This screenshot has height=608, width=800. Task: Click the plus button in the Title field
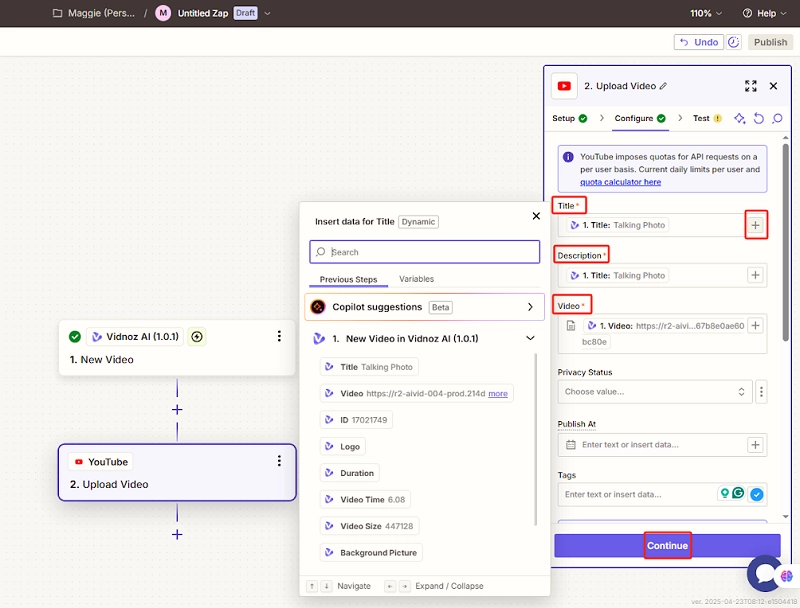click(x=755, y=225)
